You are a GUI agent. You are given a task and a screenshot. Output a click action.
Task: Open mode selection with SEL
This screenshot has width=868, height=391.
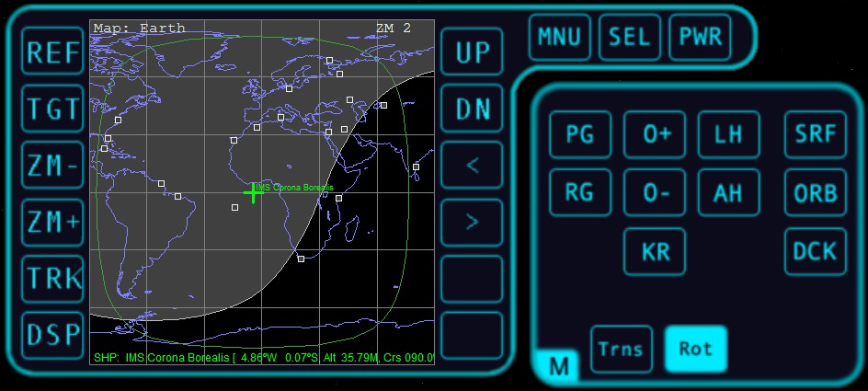click(x=630, y=37)
